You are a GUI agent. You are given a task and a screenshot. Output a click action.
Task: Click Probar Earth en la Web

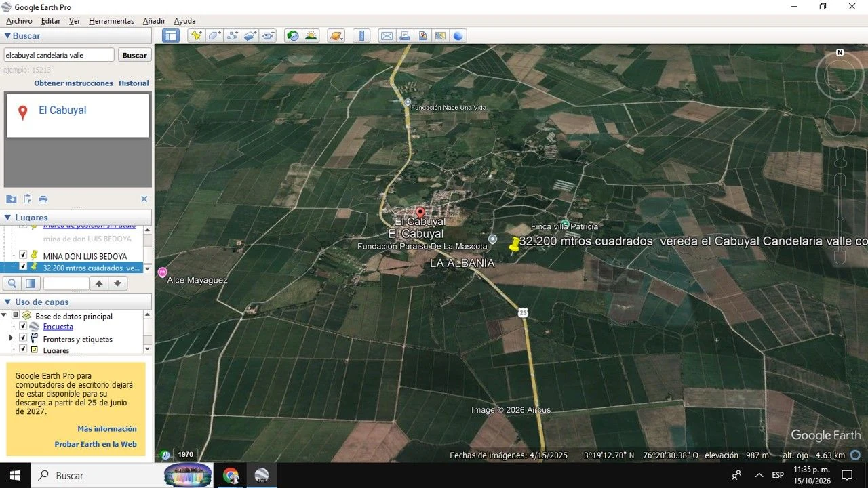[x=96, y=445]
